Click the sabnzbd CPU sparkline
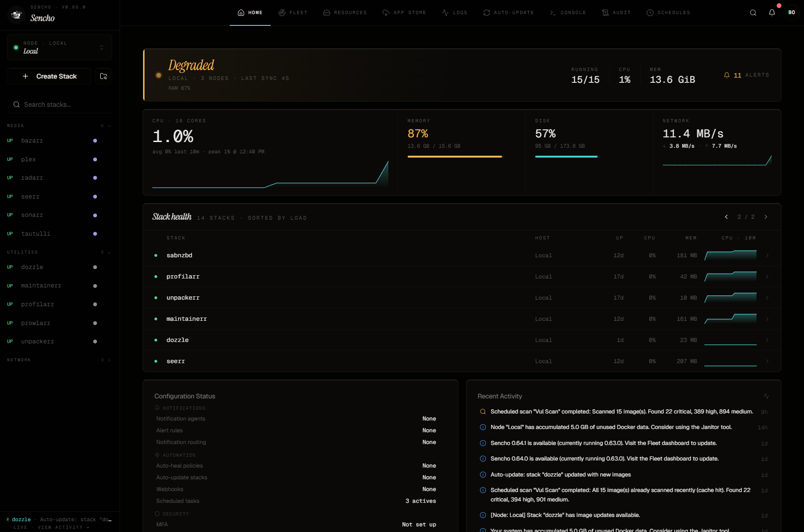The width and height of the screenshot is (804, 532). (x=731, y=255)
